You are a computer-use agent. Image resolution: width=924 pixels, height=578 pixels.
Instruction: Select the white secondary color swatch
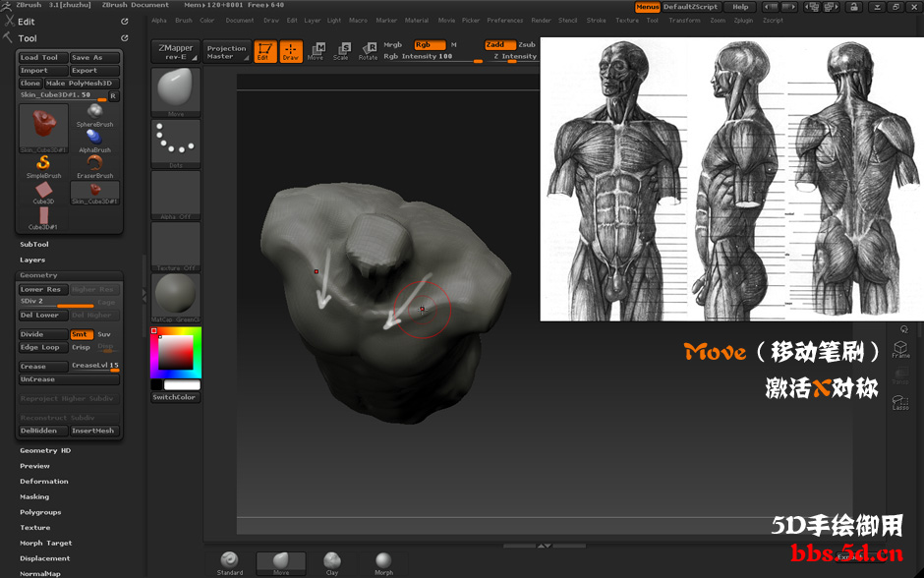(x=182, y=384)
